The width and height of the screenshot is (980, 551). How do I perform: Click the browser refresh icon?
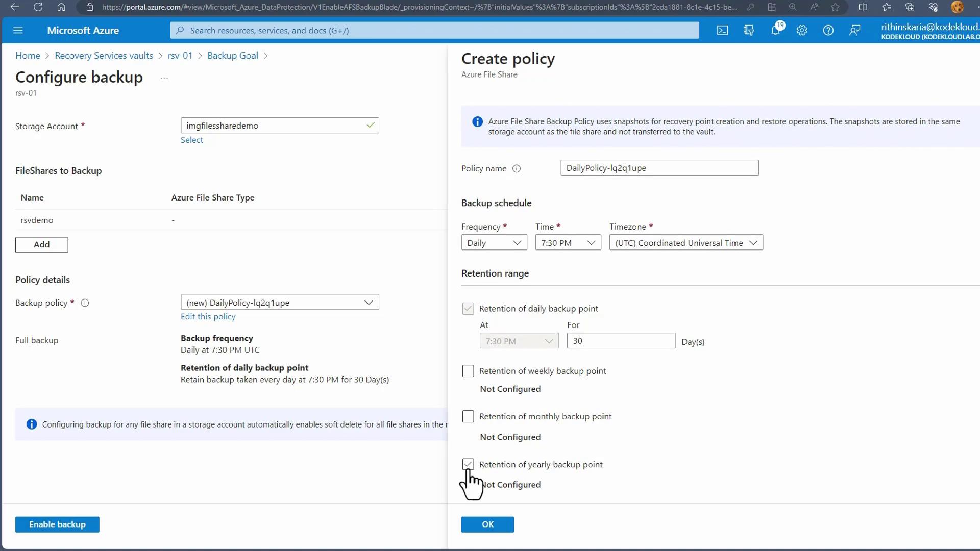pos(38,7)
